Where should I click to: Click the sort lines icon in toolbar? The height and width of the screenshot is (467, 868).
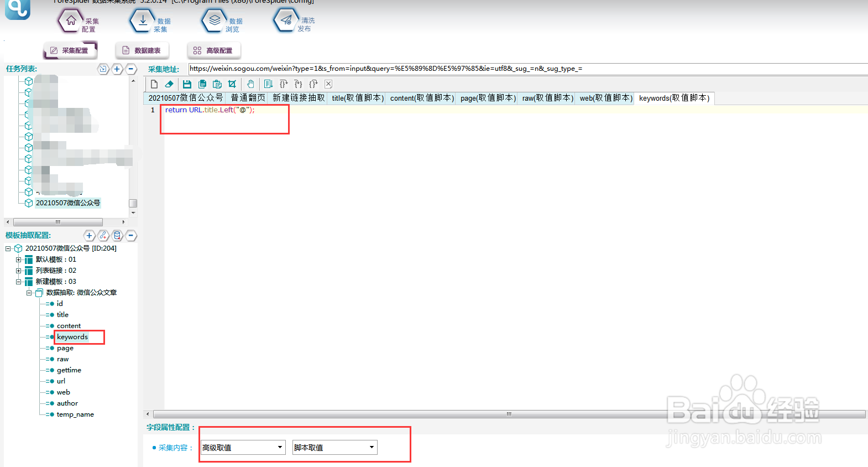point(268,84)
